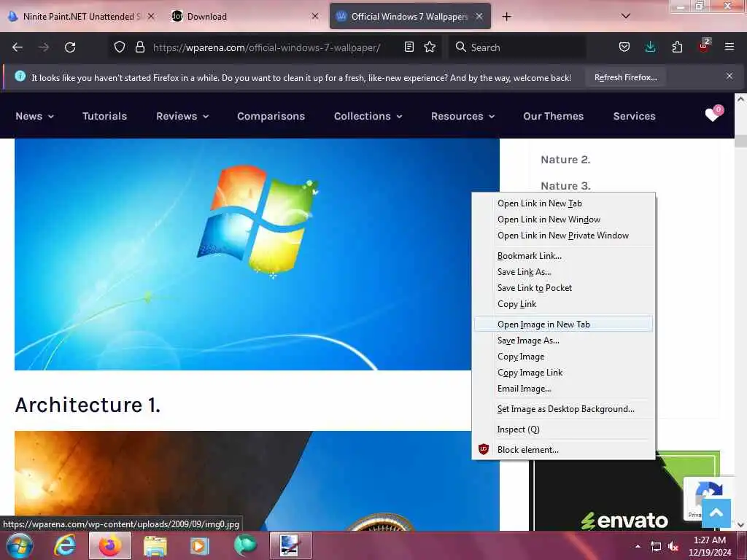Open tracking protection shield icon
747x560 pixels.
click(120, 47)
